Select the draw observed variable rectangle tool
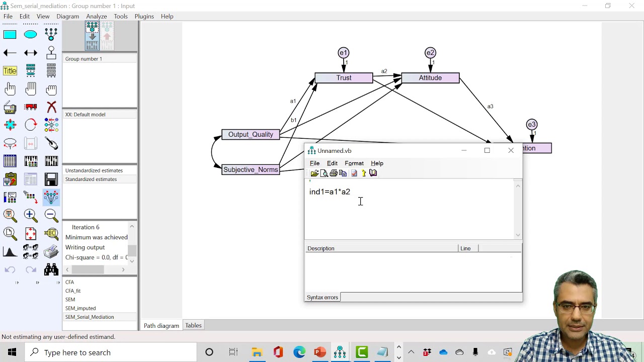This screenshot has width=644, height=362. click(10, 34)
